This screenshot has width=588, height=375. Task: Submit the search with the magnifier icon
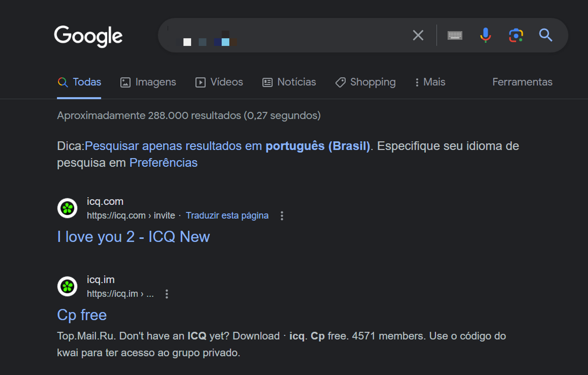pyautogui.click(x=546, y=35)
